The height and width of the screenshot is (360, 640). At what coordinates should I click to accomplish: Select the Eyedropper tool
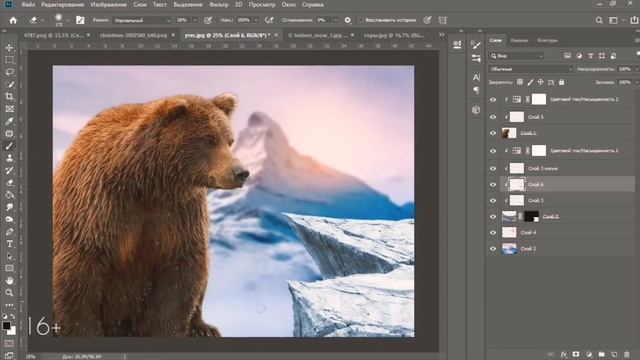click(x=9, y=121)
